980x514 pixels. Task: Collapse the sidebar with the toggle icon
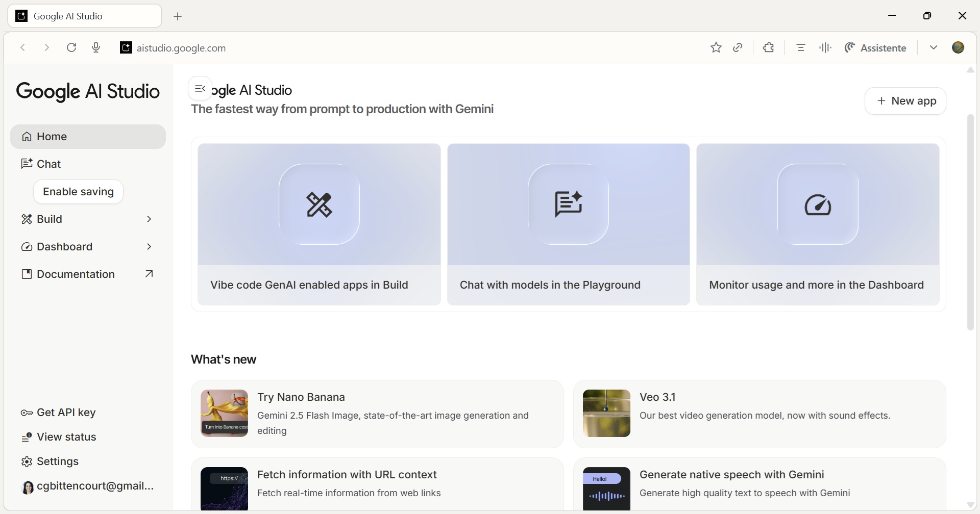200,89
